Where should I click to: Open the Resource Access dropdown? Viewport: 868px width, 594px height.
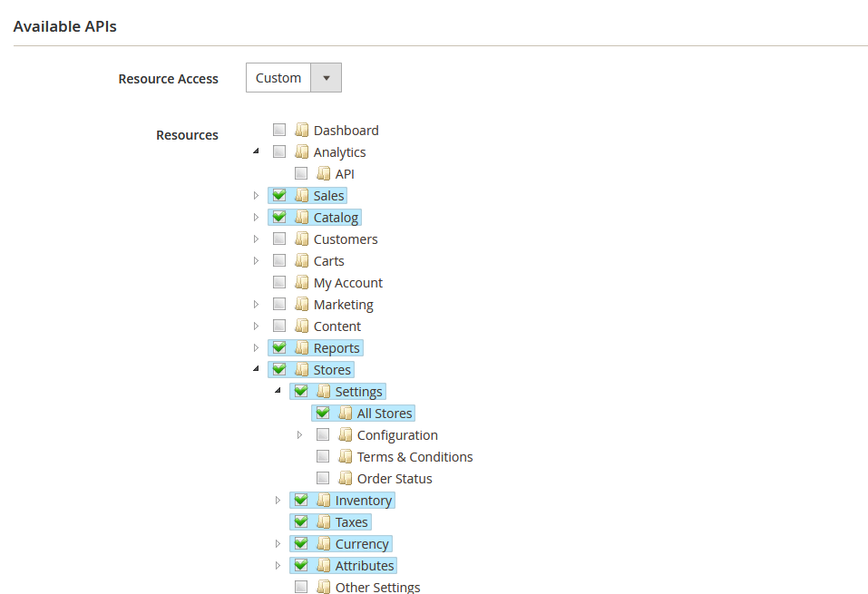pos(293,77)
